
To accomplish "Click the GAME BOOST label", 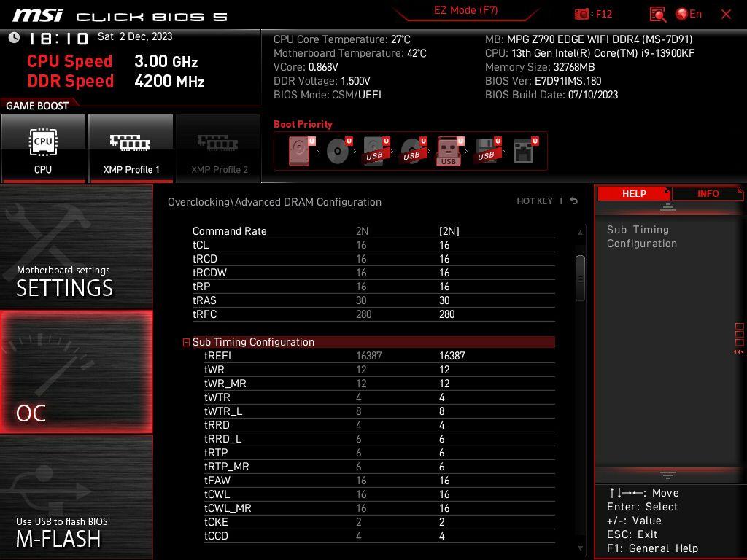I will pyautogui.click(x=37, y=106).
